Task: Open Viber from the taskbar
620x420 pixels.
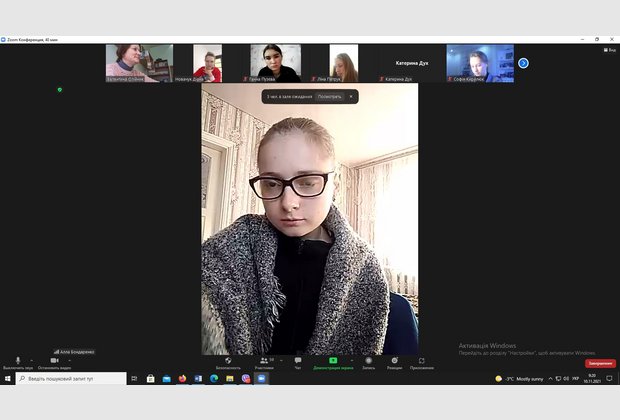Action: [246, 378]
